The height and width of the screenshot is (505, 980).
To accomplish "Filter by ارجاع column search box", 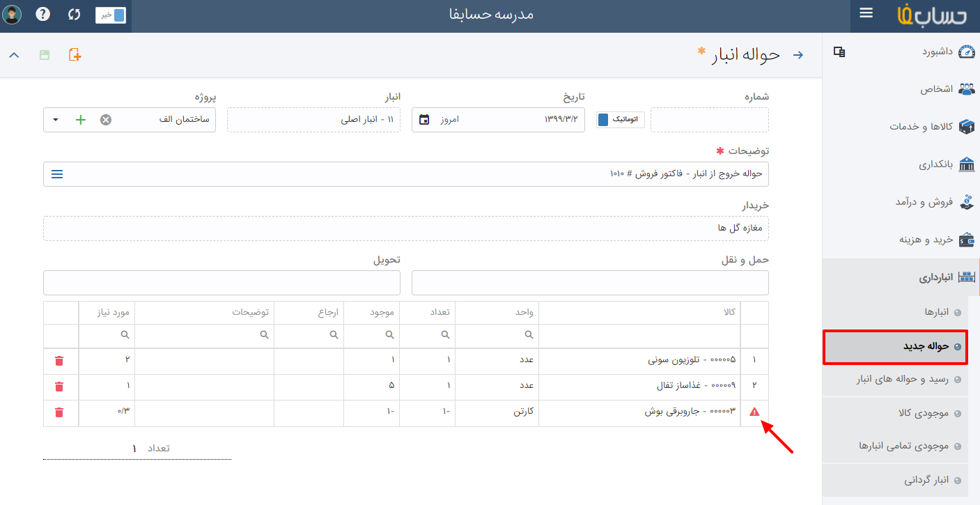I will click(309, 335).
